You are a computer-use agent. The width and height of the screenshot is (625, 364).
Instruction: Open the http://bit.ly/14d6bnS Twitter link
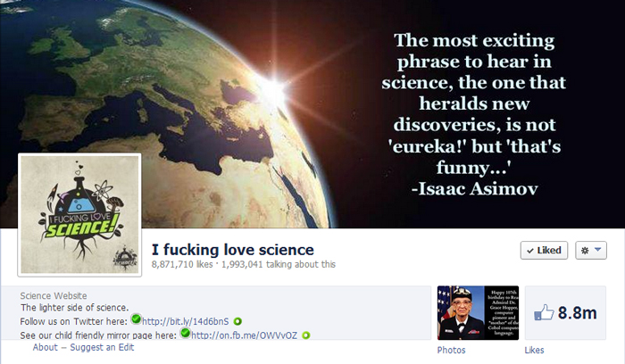pyautogui.click(x=186, y=321)
